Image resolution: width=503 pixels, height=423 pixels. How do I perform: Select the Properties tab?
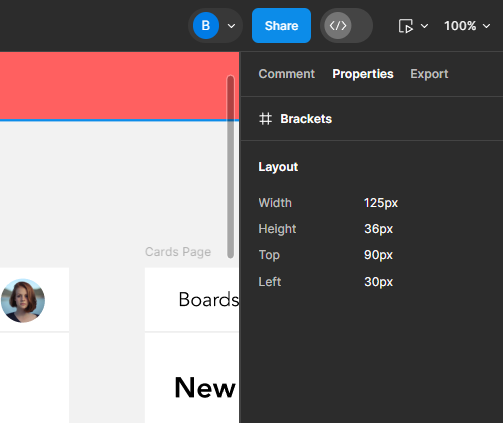(x=363, y=74)
